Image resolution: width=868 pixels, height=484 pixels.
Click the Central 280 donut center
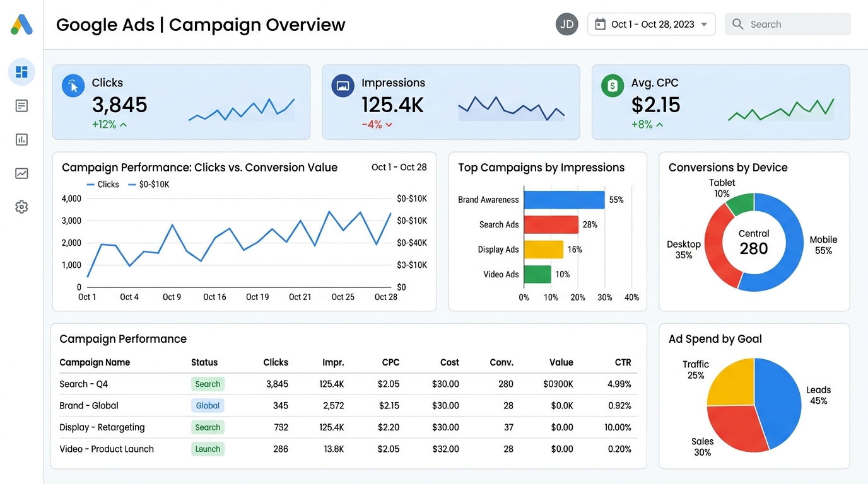754,243
